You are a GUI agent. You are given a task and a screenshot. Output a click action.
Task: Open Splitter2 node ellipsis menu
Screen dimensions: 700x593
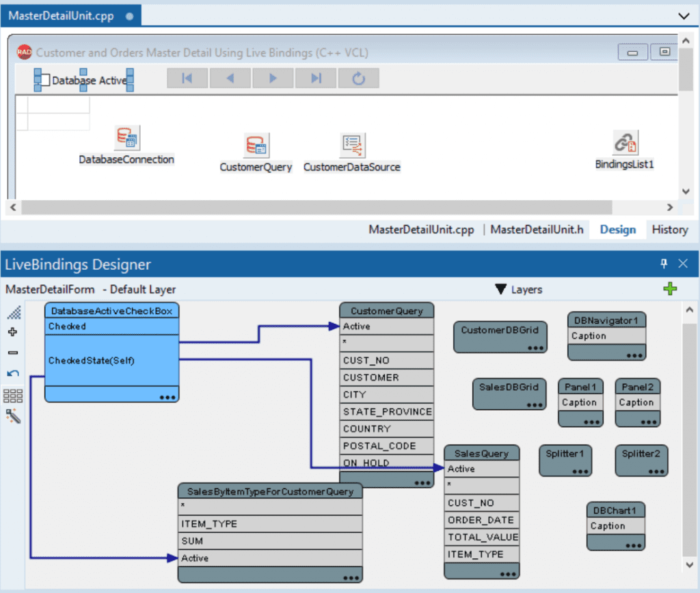click(x=656, y=471)
